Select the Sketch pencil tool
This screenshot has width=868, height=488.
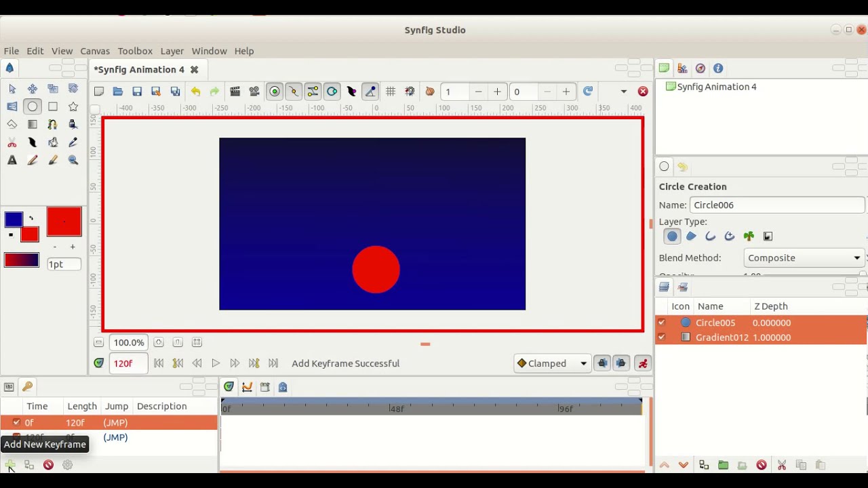[33, 161]
